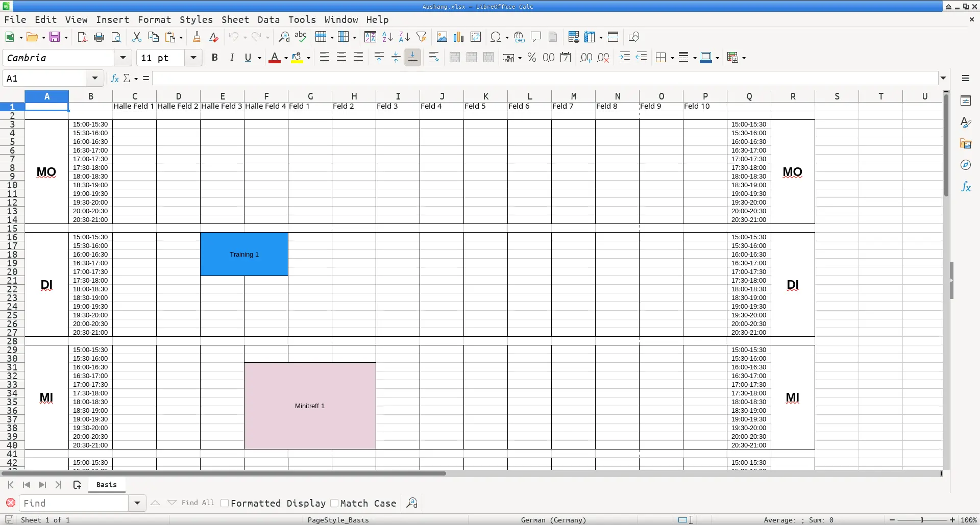Image resolution: width=980 pixels, height=525 pixels.
Task: Open the Open-document dropdown arrow
Action: tap(43, 37)
